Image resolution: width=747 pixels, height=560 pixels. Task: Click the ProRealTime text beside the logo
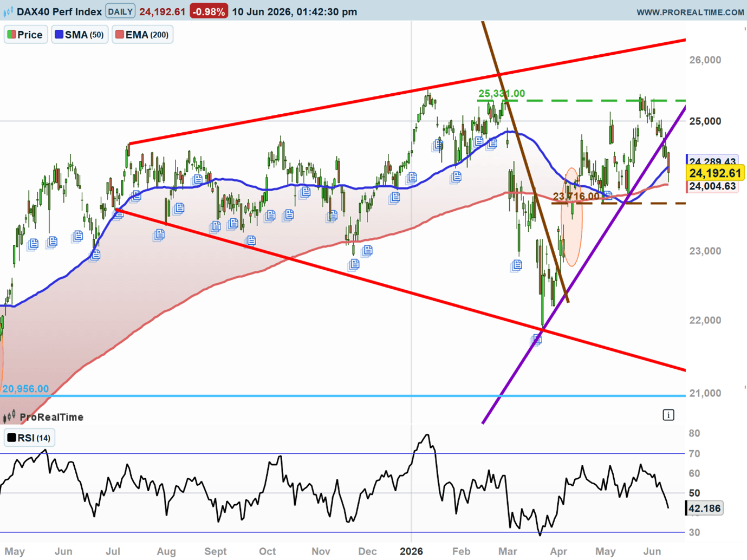click(x=51, y=417)
